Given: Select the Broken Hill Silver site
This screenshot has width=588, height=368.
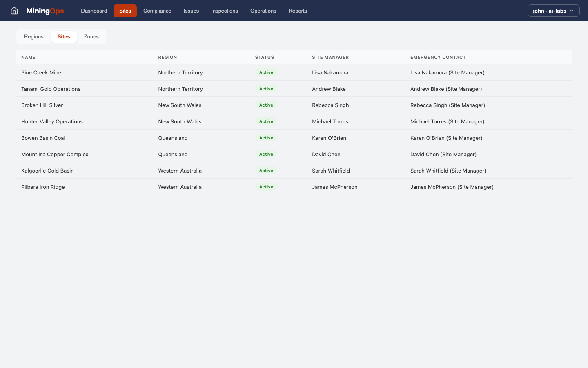Looking at the screenshot, I should (42, 105).
